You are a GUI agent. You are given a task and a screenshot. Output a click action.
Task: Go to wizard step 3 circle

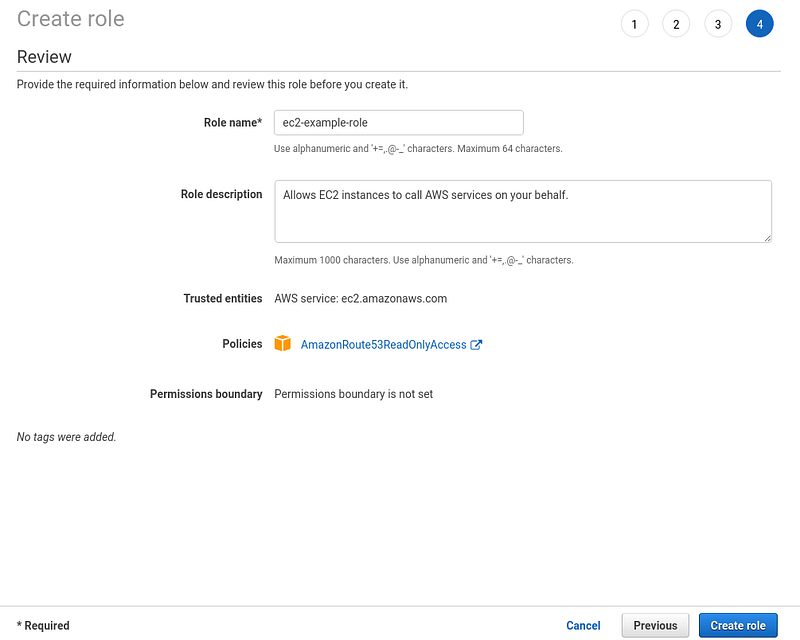tap(718, 24)
